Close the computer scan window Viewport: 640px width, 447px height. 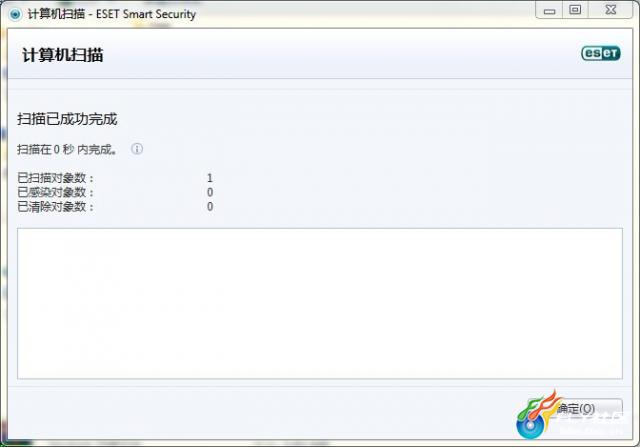611,10
